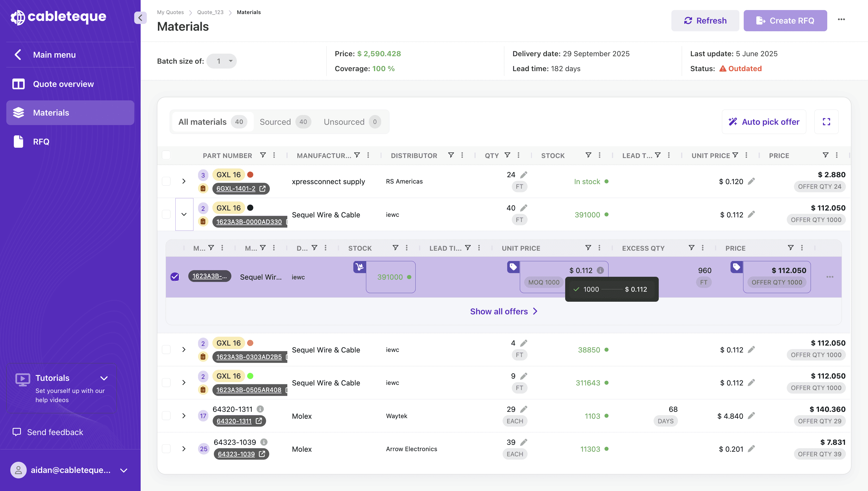Collapse the sidebar with the arrow button
Screen dimensions: 868x491
point(140,17)
